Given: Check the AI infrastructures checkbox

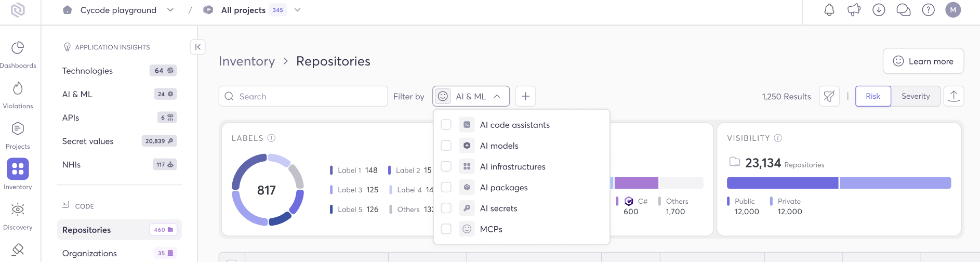Looking at the screenshot, I should point(446,166).
